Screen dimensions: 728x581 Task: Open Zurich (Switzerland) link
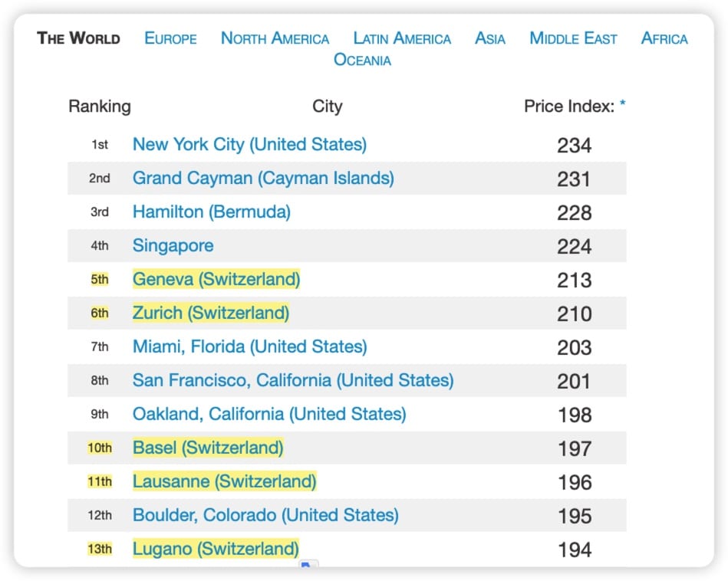(211, 313)
